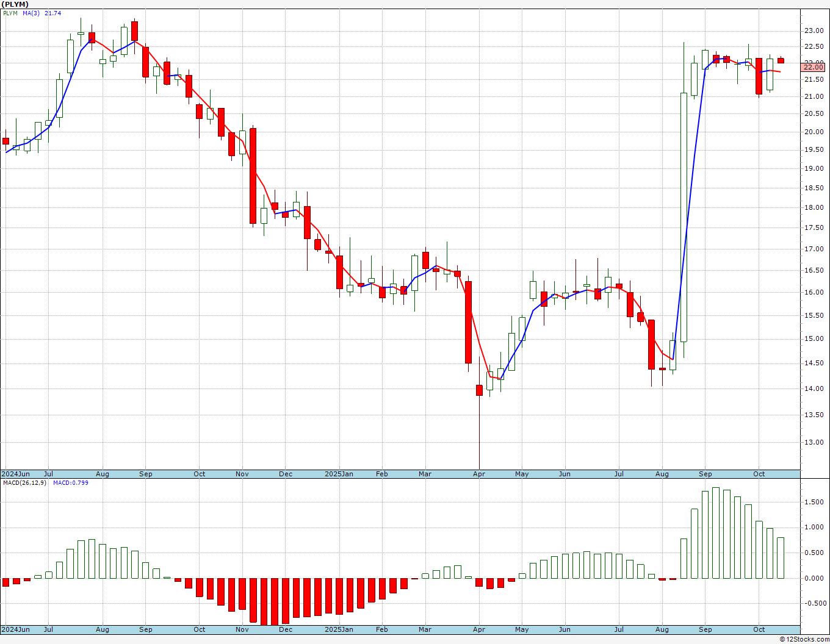
Task: Click Apr on the MACD time axis
Action: point(479,629)
